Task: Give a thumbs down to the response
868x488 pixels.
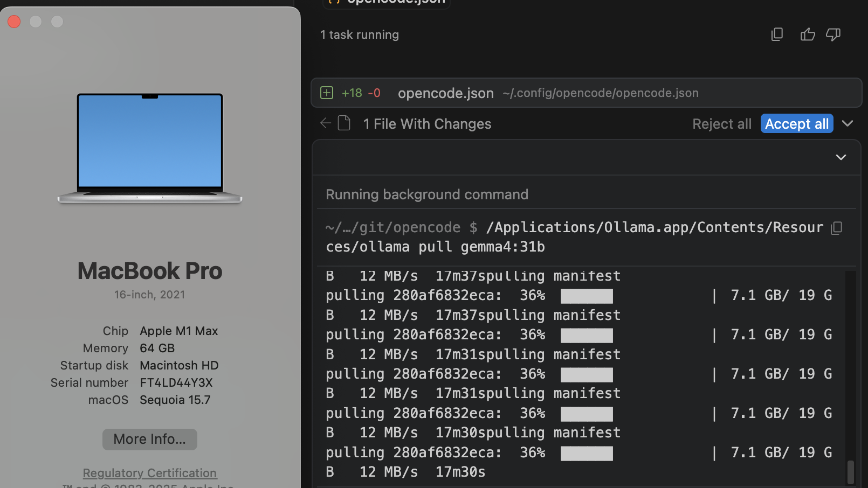Action: tap(833, 34)
